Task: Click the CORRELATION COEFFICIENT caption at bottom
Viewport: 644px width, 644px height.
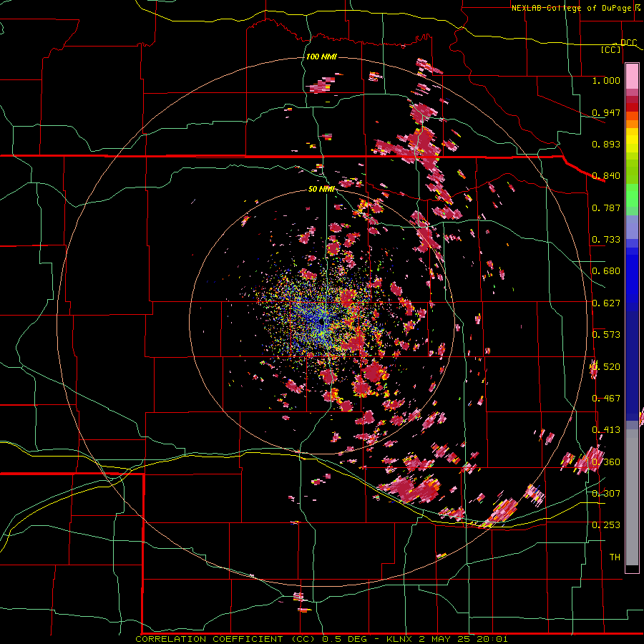Action: [321, 639]
